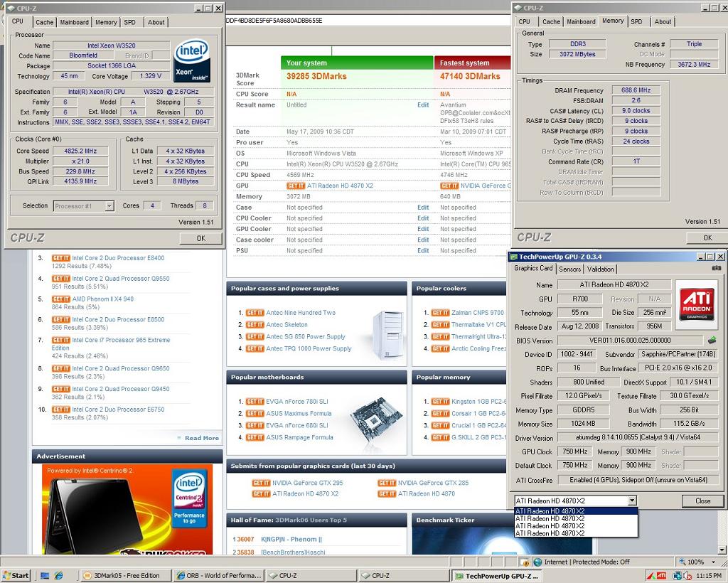Click GET IT badge beside Core 2 Quad Q9550
The height and width of the screenshot is (583, 728).
coord(61,279)
